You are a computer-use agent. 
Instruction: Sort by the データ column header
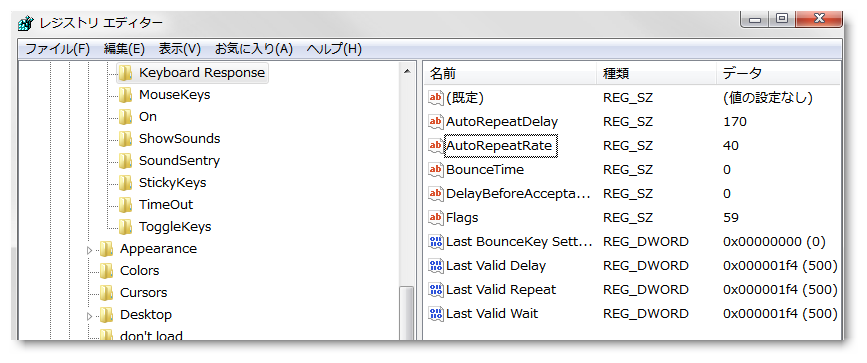point(778,73)
